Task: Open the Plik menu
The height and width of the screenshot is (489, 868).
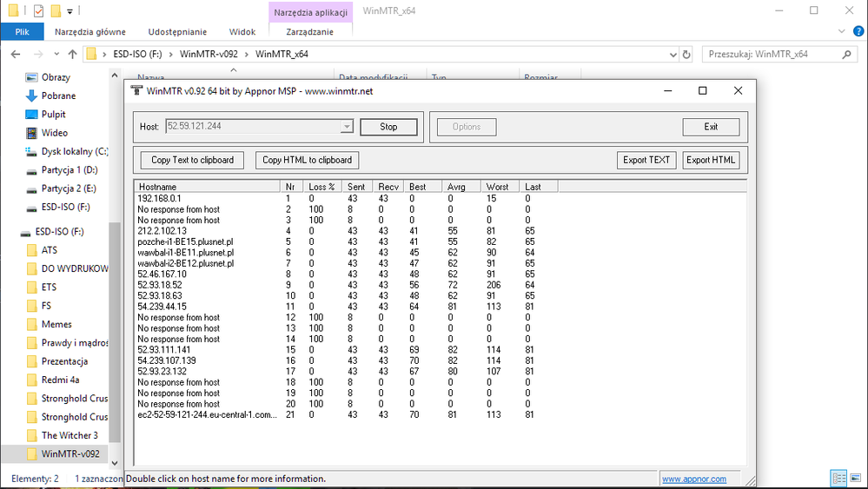Action: pos(22,32)
